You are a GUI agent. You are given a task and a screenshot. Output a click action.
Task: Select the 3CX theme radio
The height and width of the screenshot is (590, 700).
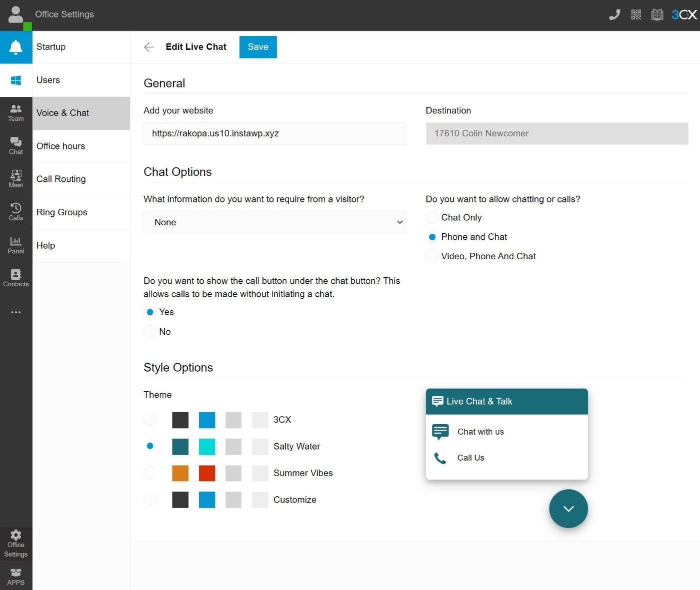tap(150, 419)
